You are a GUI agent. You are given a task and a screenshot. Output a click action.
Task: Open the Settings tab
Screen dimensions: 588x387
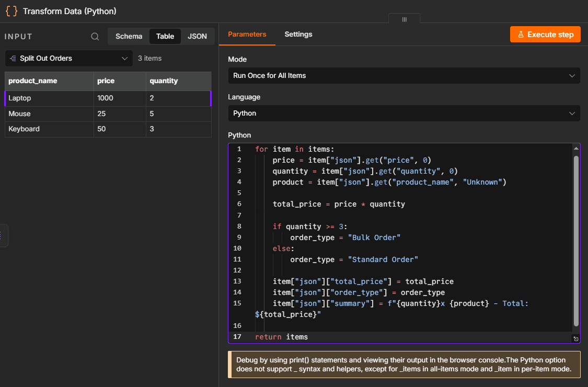[298, 34]
